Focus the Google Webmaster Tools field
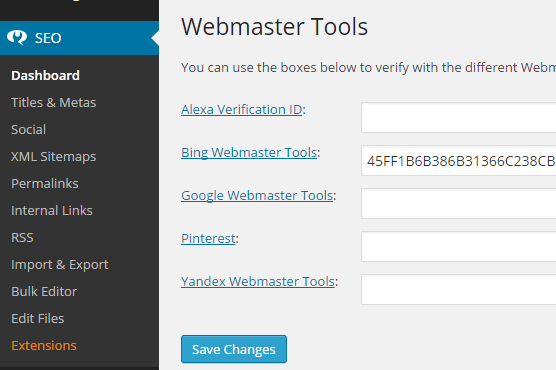The image size is (556, 370). point(458,203)
